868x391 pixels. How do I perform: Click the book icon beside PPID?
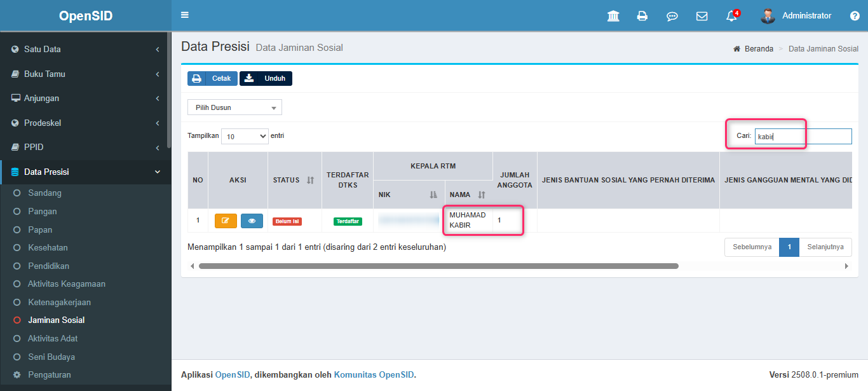point(15,147)
